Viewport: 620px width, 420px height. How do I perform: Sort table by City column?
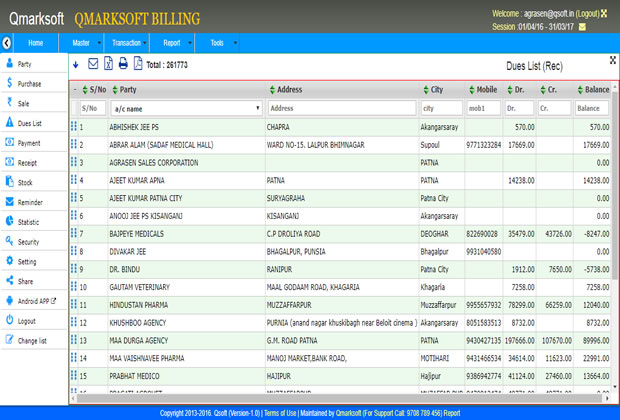(x=426, y=90)
